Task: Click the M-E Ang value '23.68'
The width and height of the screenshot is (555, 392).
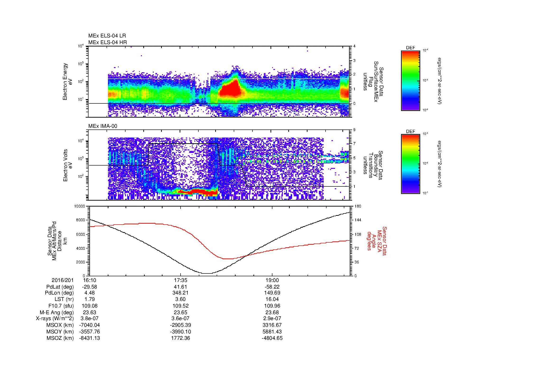Action: [272, 312]
